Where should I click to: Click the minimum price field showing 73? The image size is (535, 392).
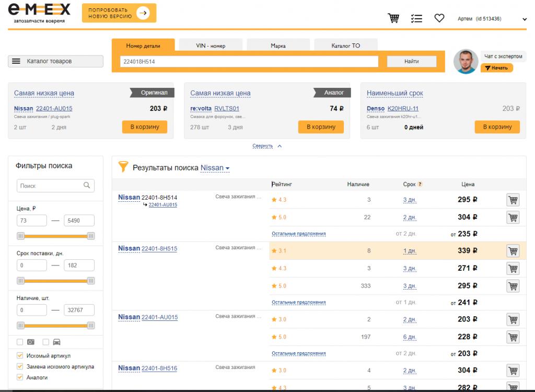point(31,221)
